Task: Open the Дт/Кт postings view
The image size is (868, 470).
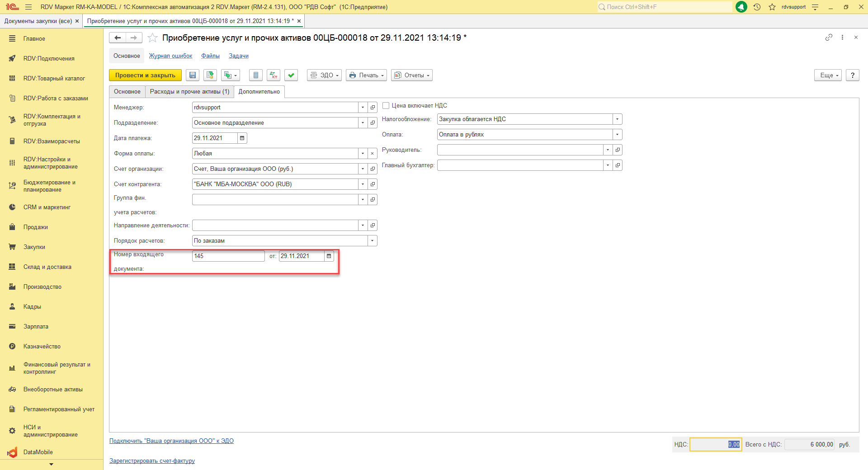Action: point(274,75)
